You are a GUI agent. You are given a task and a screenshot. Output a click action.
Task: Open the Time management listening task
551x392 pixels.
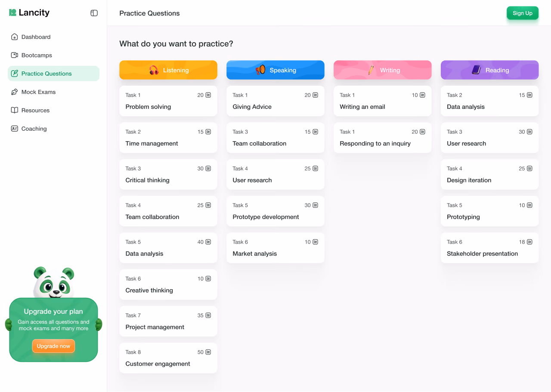pos(168,138)
